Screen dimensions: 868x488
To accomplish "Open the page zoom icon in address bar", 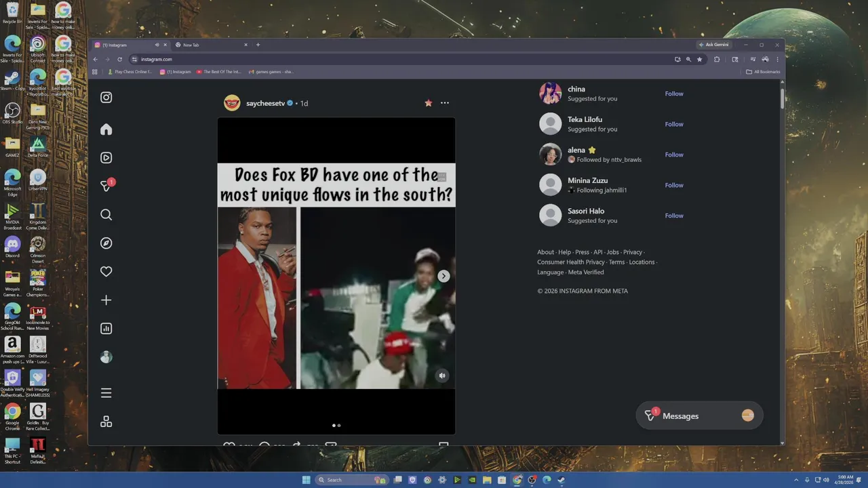I will 688,59.
